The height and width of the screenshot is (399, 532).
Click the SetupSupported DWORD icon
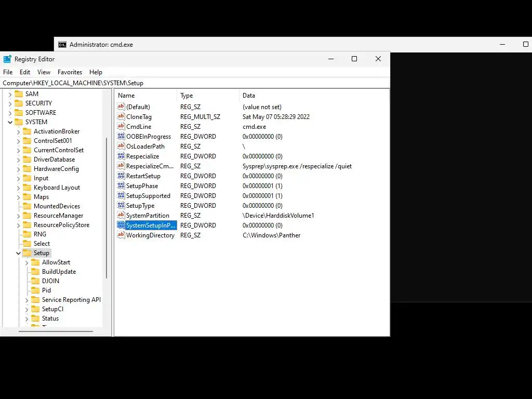121,195
